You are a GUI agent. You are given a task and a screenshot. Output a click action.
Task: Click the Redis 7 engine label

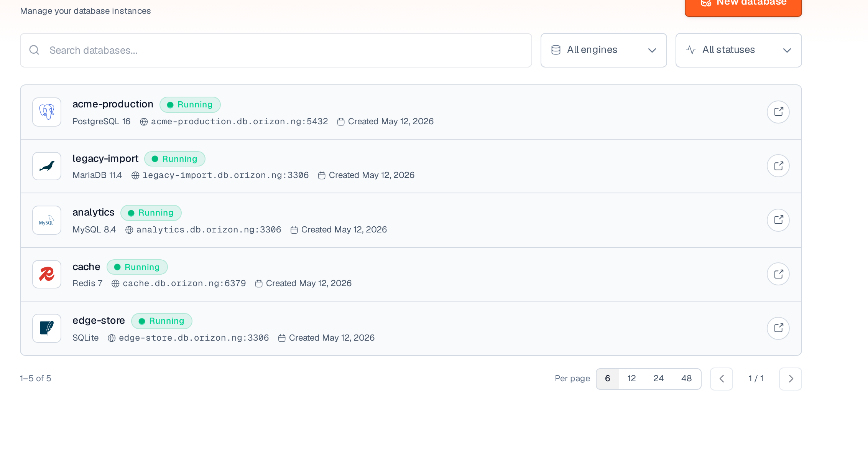tap(87, 283)
